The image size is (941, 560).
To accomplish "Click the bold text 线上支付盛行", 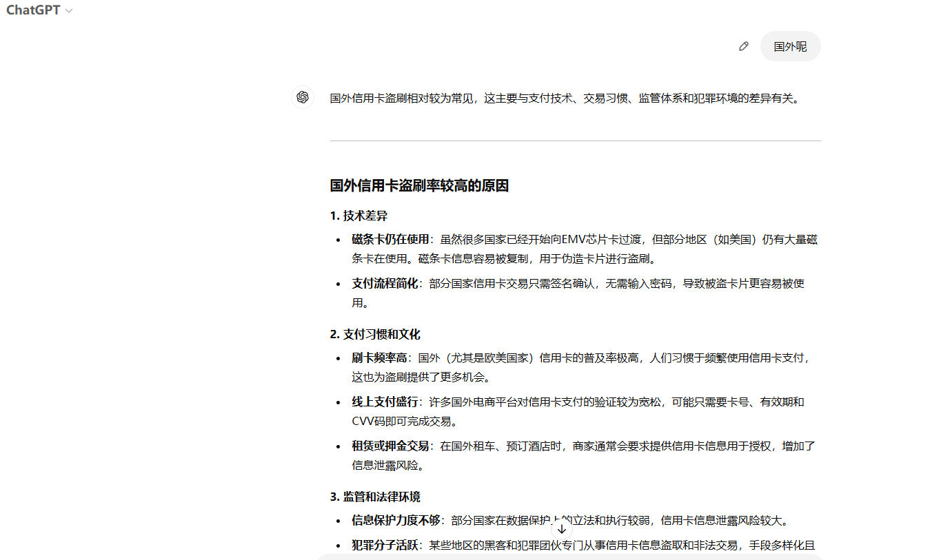I will tap(385, 402).
